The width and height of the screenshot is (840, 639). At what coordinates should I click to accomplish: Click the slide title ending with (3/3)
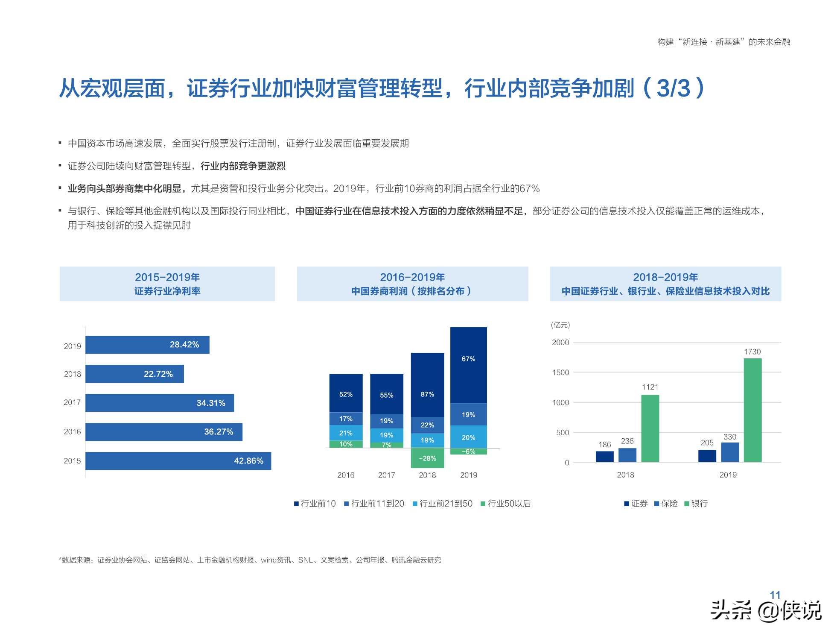point(382,88)
